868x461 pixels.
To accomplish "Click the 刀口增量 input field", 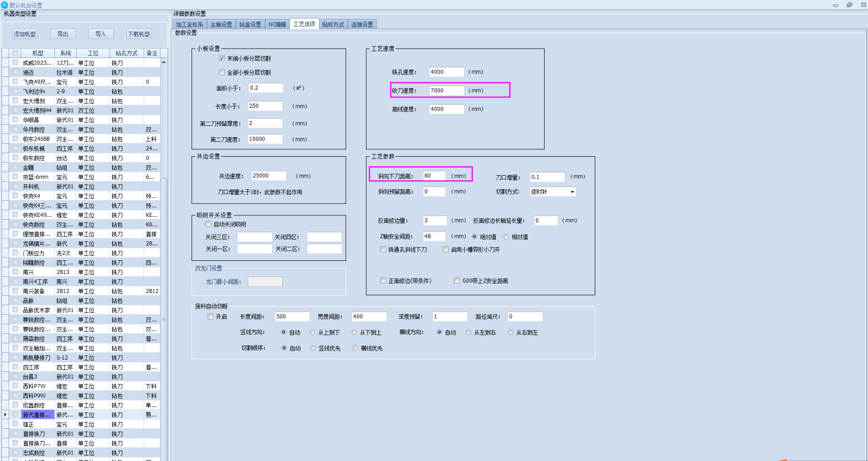I will pyautogui.click(x=547, y=177).
